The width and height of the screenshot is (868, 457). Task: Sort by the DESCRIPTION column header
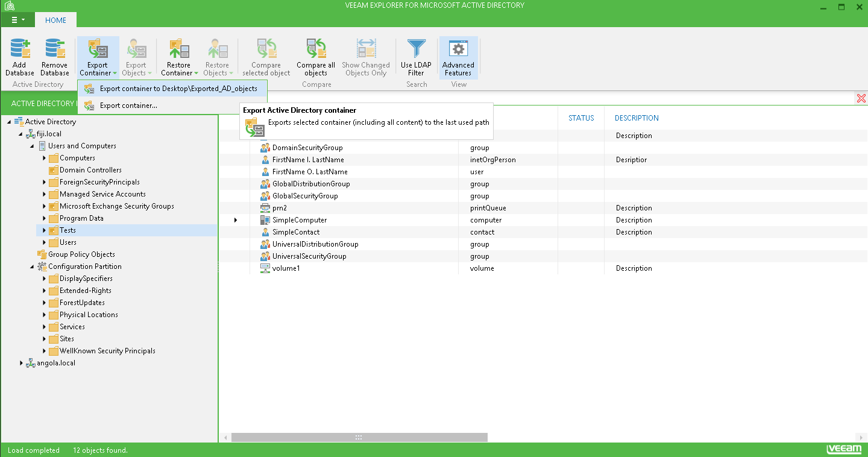point(637,118)
